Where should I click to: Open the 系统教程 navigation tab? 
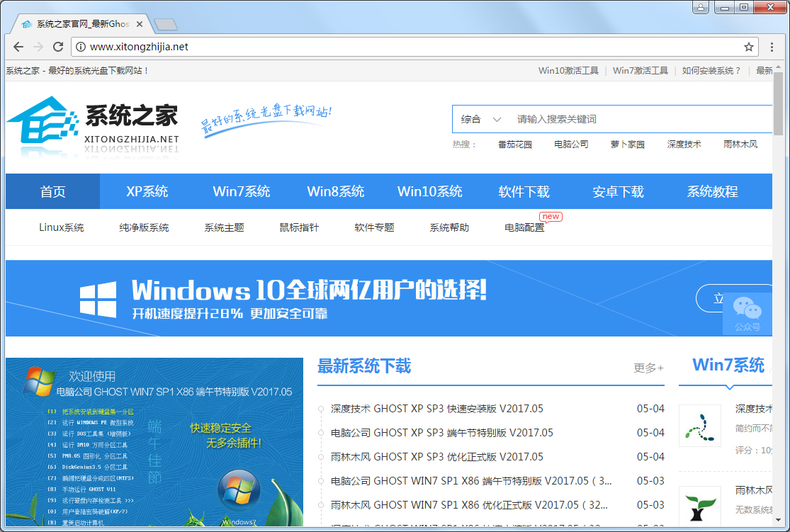click(x=712, y=191)
